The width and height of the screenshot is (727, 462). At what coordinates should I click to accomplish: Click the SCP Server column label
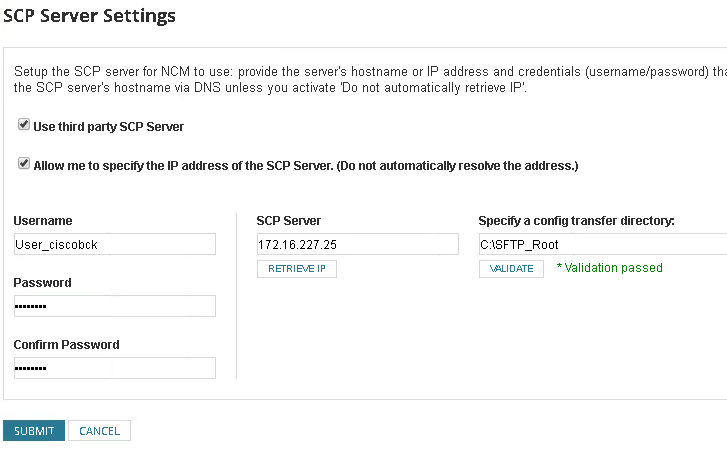tap(288, 221)
